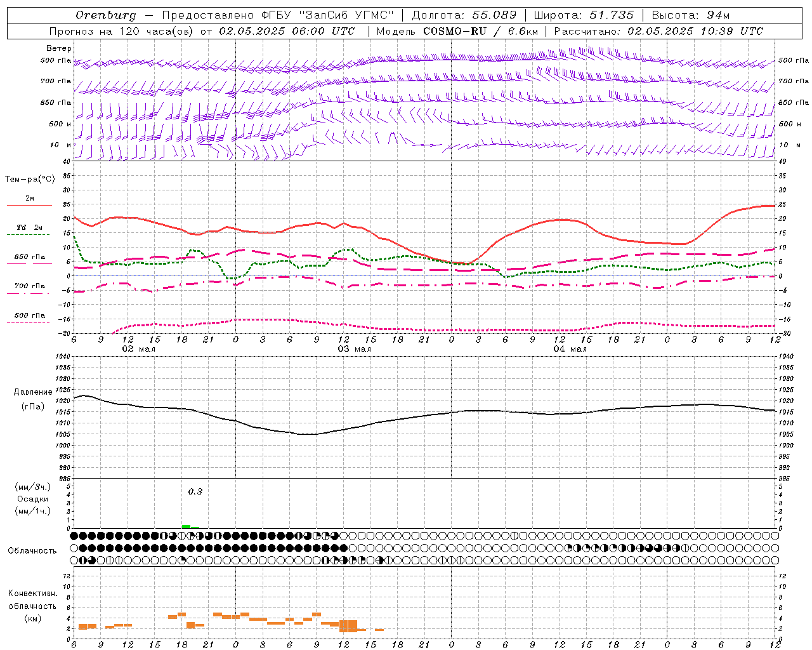Screen dimensions: 812x650
Task: Click the '(мм/3ч.)' precipitation unit label
Action: coord(33,487)
